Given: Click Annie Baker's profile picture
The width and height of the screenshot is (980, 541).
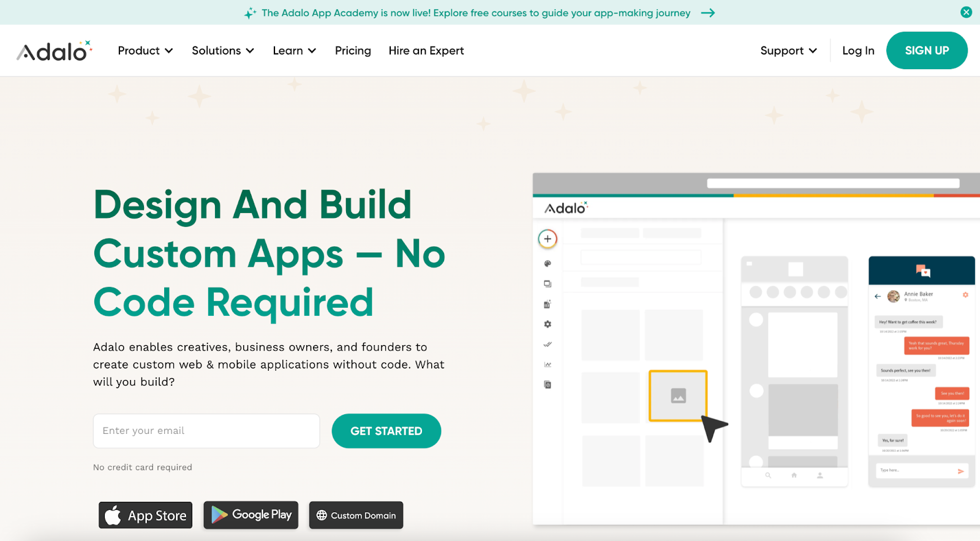Looking at the screenshot, I should tap(894, 296).
